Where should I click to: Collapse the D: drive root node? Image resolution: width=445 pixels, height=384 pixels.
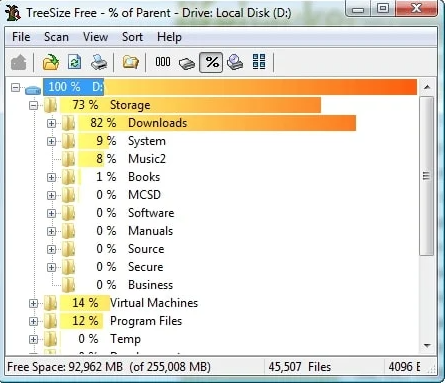click(x=15, y=88)
